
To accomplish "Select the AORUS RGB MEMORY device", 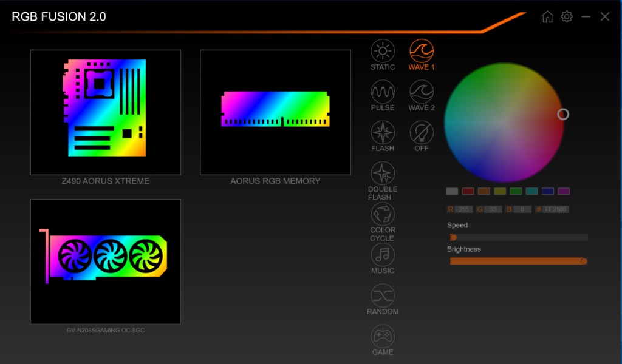I will (275, 112).
